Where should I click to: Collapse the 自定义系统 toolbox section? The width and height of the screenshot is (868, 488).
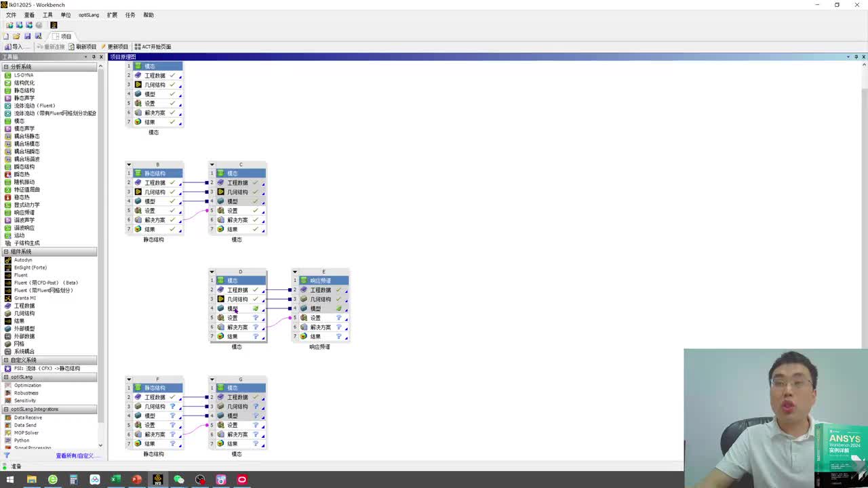click(6, 360)
